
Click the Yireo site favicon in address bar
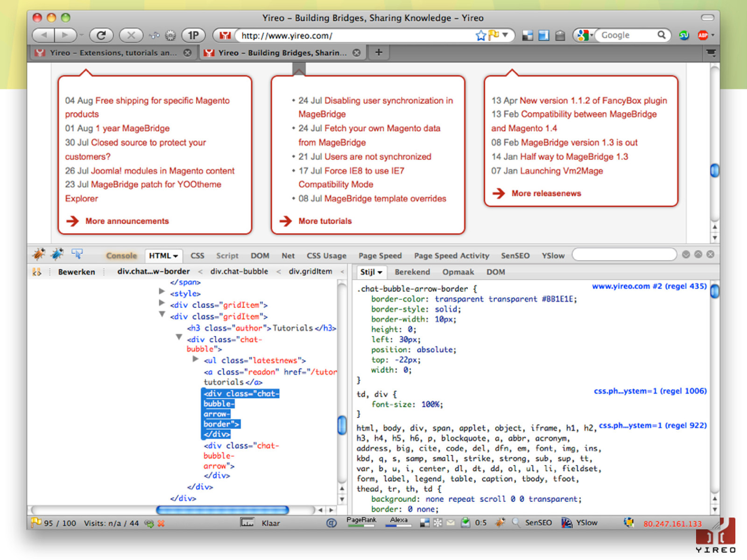pyautogui.click(x=226, y=35)
